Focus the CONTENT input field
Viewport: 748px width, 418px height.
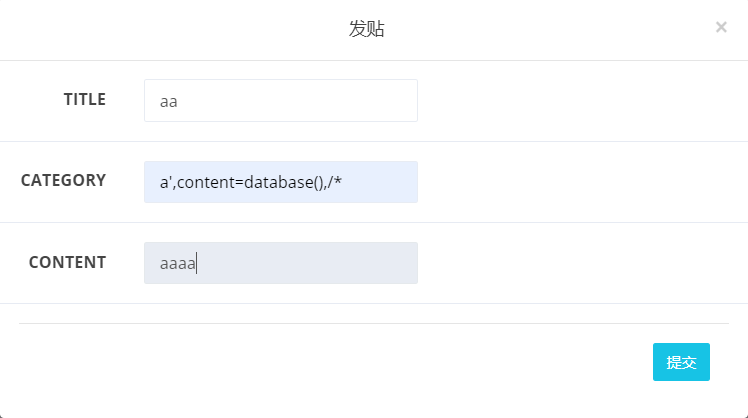[280, 263]
